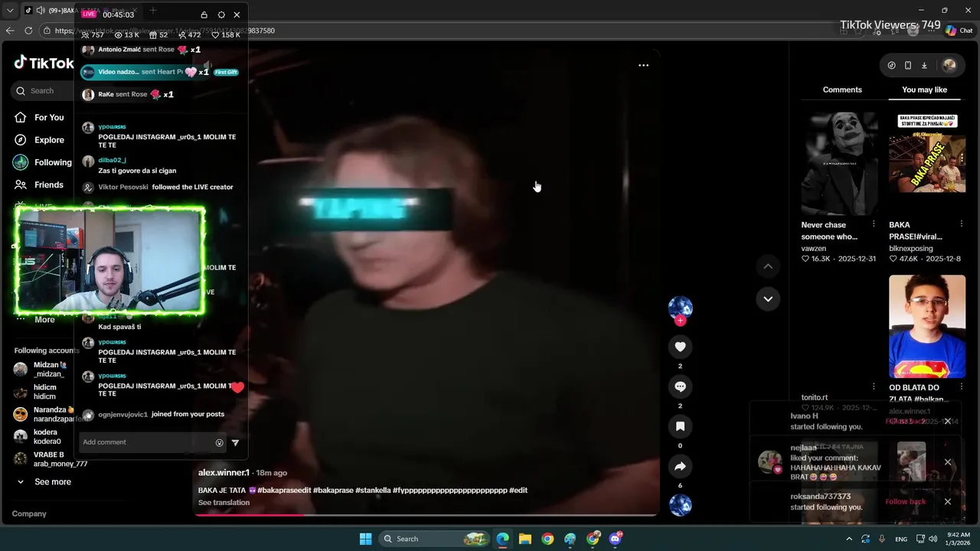
Task: Open Windows Start menu
Action: pos(366,539)
